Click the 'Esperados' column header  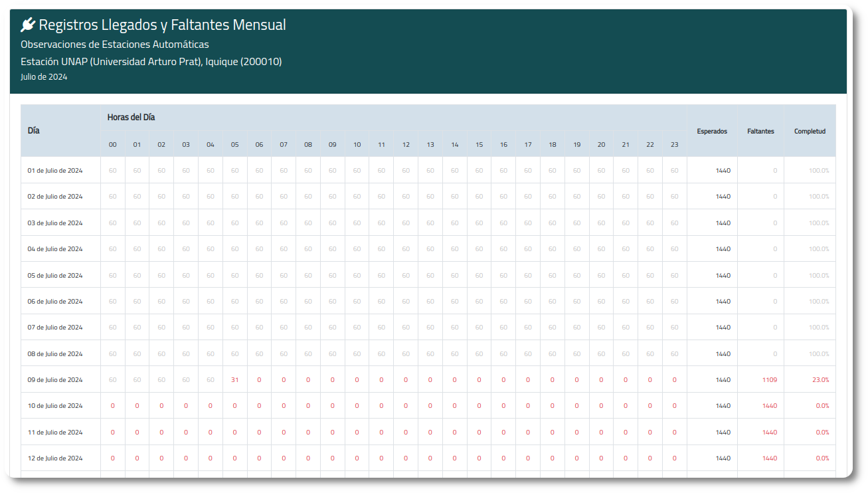[x=712, y=132]
